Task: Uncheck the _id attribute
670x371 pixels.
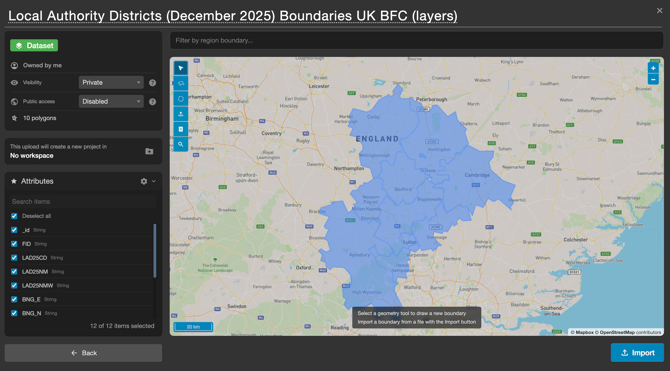Action: coord(14,230)
